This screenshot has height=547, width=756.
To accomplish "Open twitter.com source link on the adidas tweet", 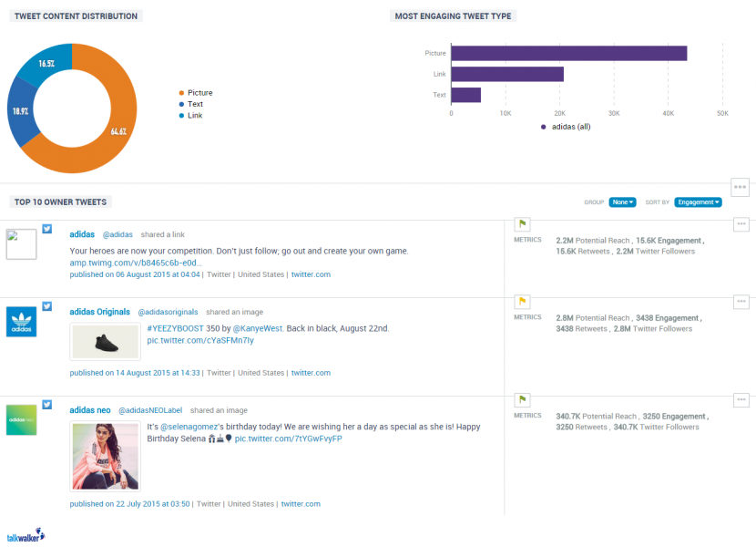I will [311, 274].
